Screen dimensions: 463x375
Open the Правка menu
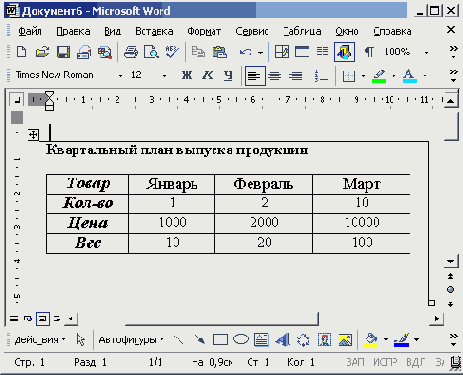pyautogui.click(x=73, y=31)
